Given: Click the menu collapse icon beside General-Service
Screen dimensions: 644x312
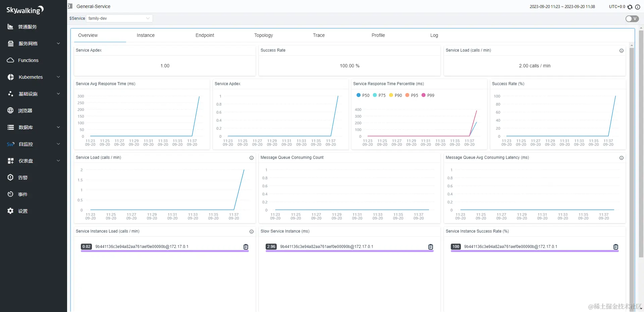Looking at the screenshot, I should (70, 6).
